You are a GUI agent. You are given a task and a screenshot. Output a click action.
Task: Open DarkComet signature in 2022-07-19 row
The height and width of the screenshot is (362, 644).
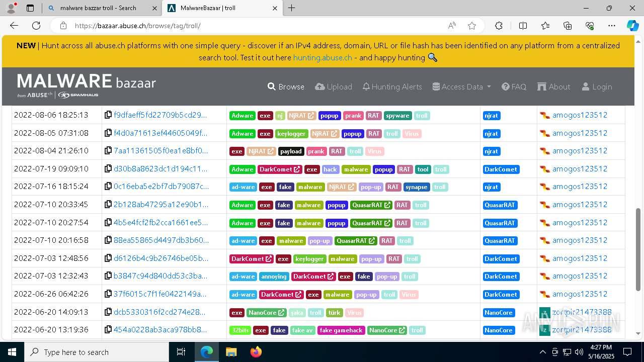(x=501, y=169)
